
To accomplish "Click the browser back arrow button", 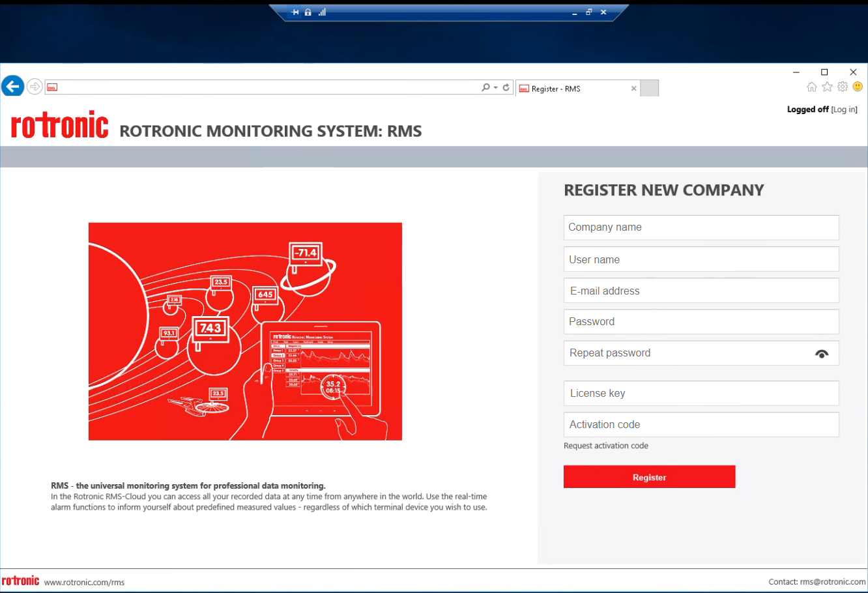I will [x=13, y=86].
